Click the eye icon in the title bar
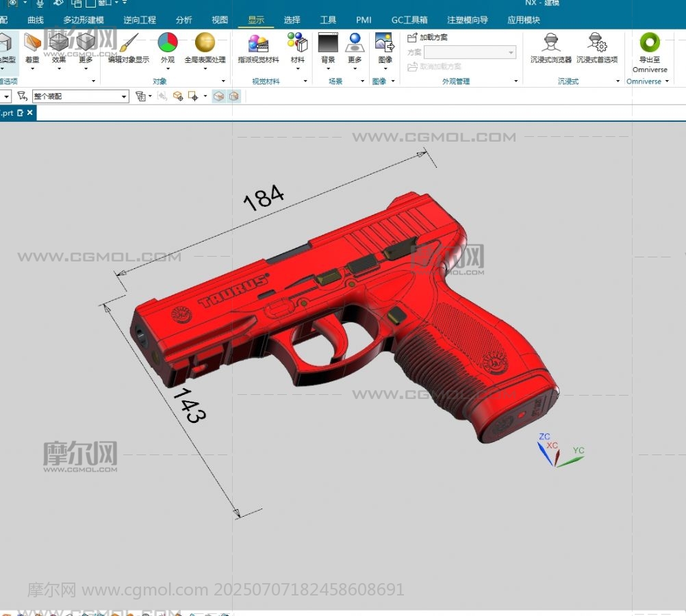The image size is (686, 616). pos(12,3)
